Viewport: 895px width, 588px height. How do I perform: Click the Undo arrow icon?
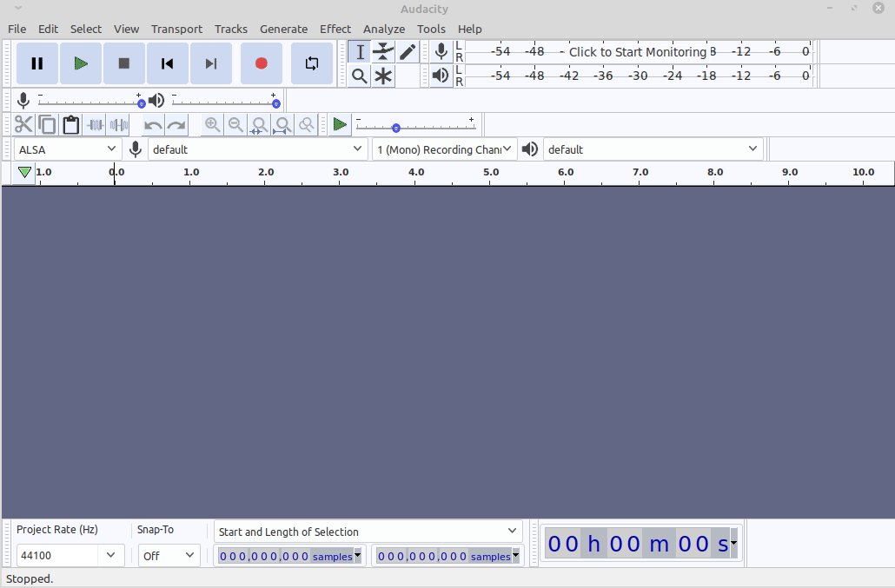point(152,124)
